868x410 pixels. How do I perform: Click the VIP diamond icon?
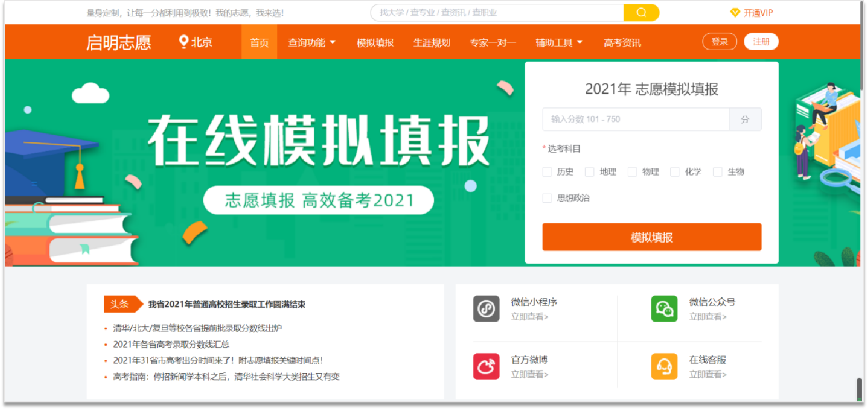coord(735,13)
